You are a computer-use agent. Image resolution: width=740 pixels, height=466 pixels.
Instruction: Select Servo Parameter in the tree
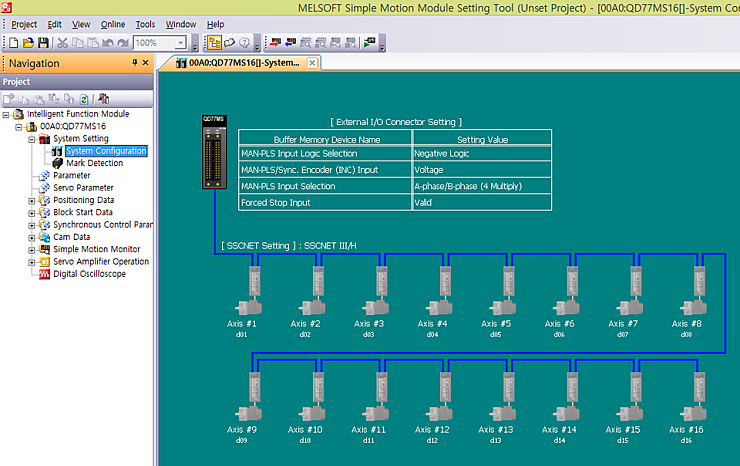click(x=83, y=187)
